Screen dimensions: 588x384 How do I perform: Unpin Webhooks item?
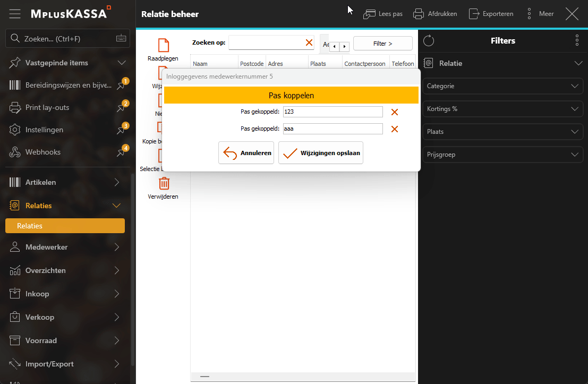click(122, 151)
